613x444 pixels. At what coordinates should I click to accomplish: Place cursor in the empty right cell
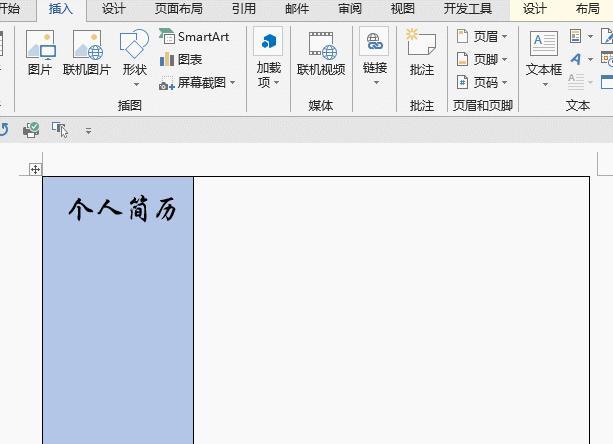(391, 310)
